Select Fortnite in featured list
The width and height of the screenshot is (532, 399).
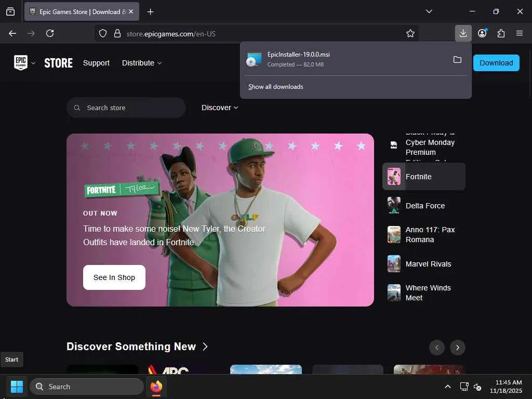(x=424, y=177)
